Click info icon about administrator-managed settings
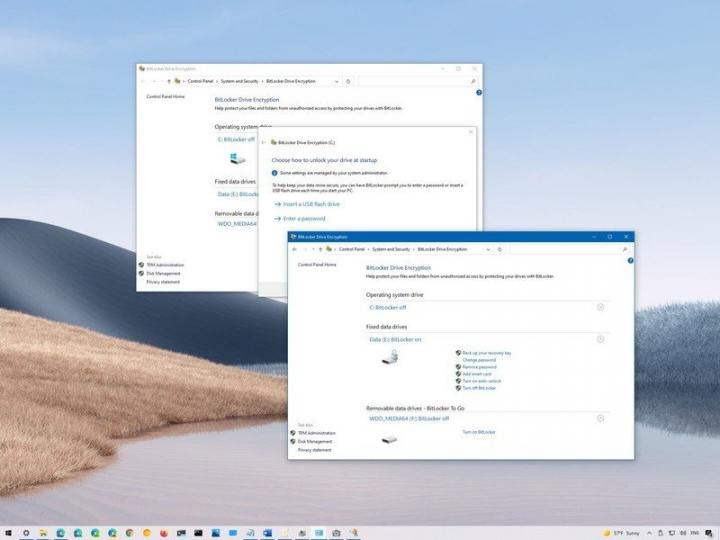This screenshot has height=540, width=720. 275,173
